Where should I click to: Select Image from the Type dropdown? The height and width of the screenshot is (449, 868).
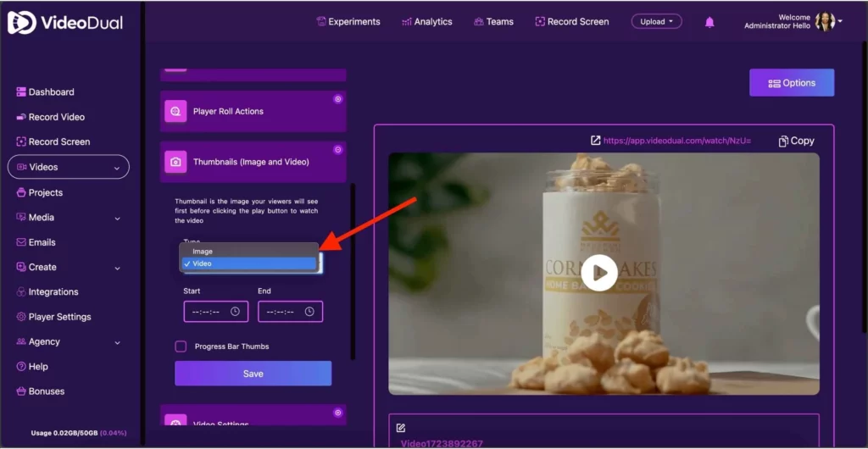[203, 252]
